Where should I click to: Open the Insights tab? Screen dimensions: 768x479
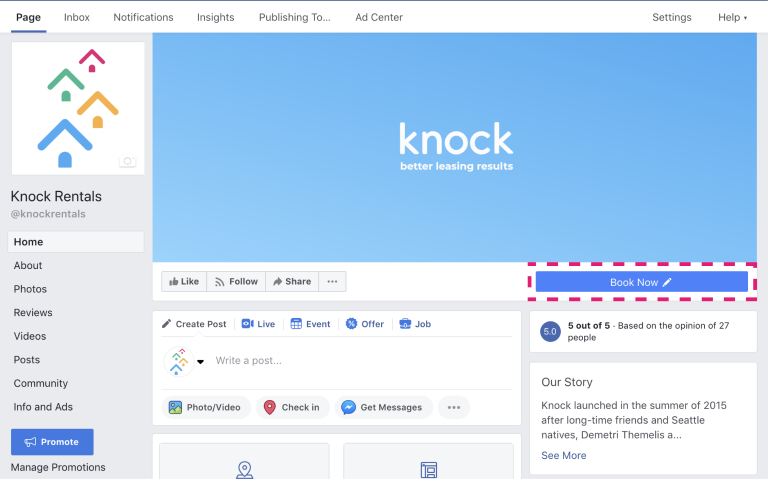[216, 17]
